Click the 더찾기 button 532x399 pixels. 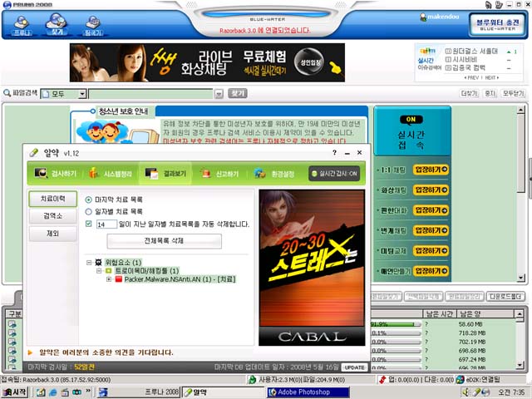click(469, 93)
